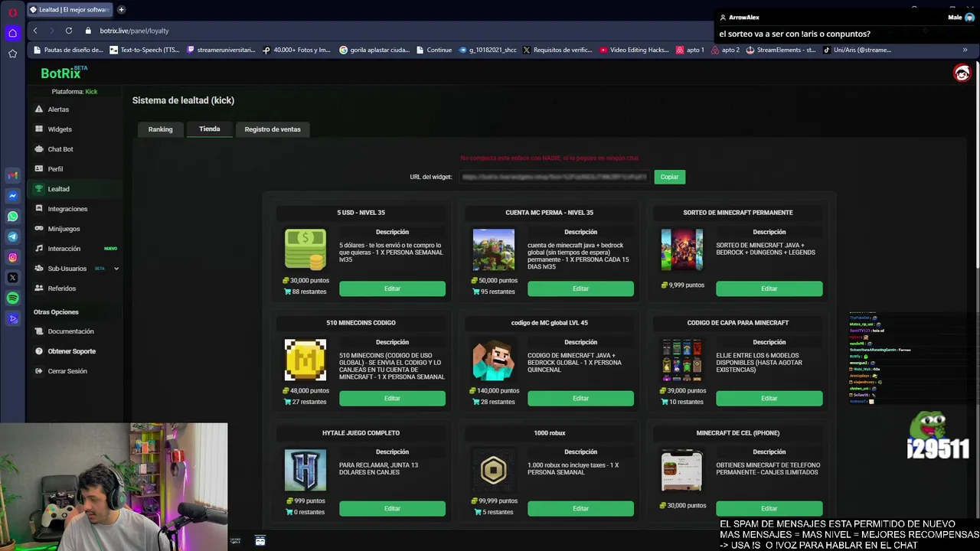Edit the 5 USD - NIVEL 35 item
The height and width of the screenshot is (551, 980).
point(392,289)
